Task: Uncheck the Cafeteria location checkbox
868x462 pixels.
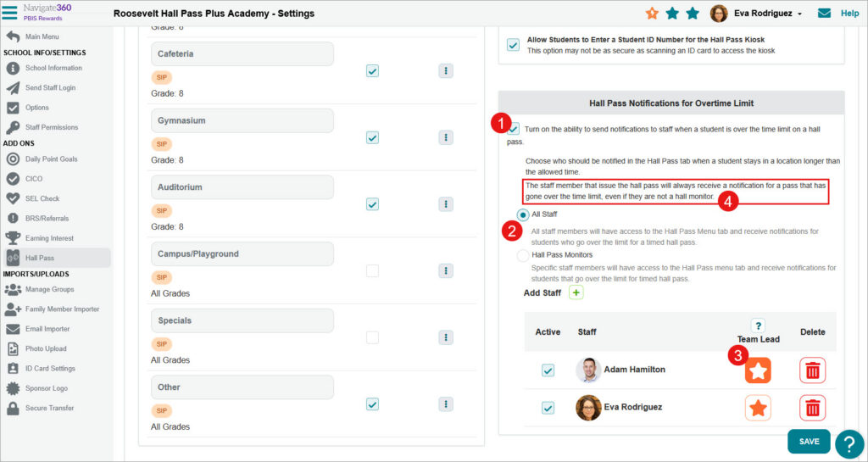Action: tap(372, 71)
